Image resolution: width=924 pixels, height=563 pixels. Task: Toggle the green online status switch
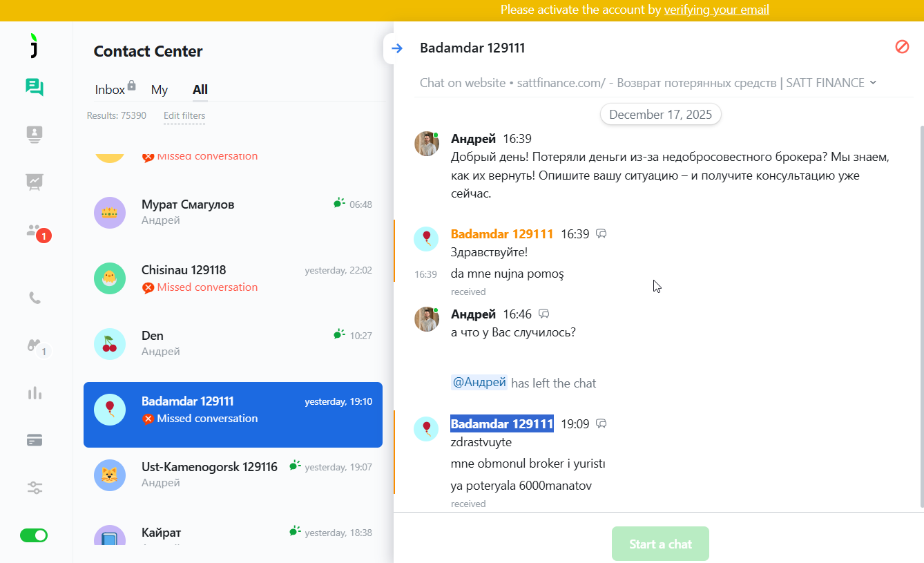click(x=34, y=535)
